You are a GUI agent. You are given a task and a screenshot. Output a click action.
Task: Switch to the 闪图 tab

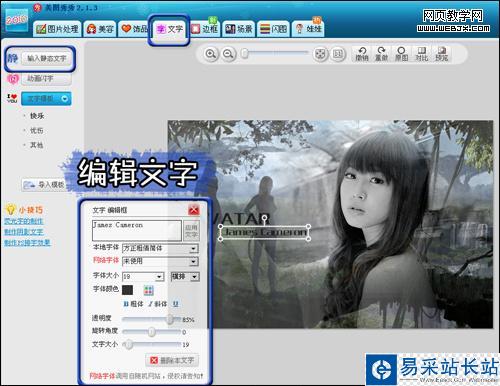coord(273,29)
